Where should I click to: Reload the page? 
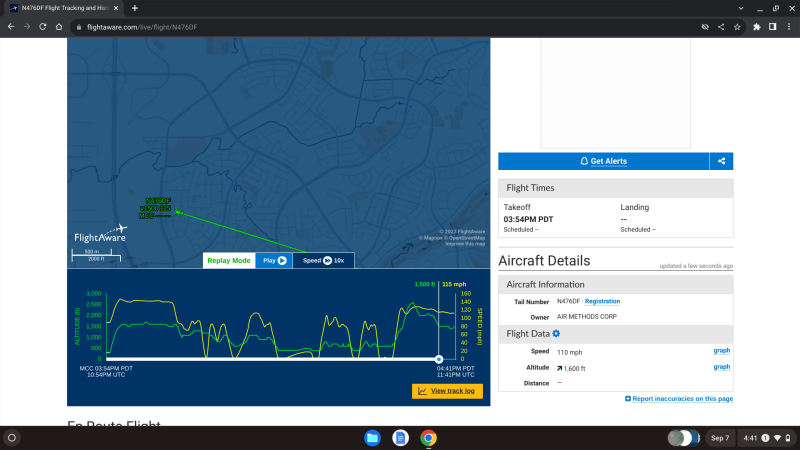click(x=43, y=27)
